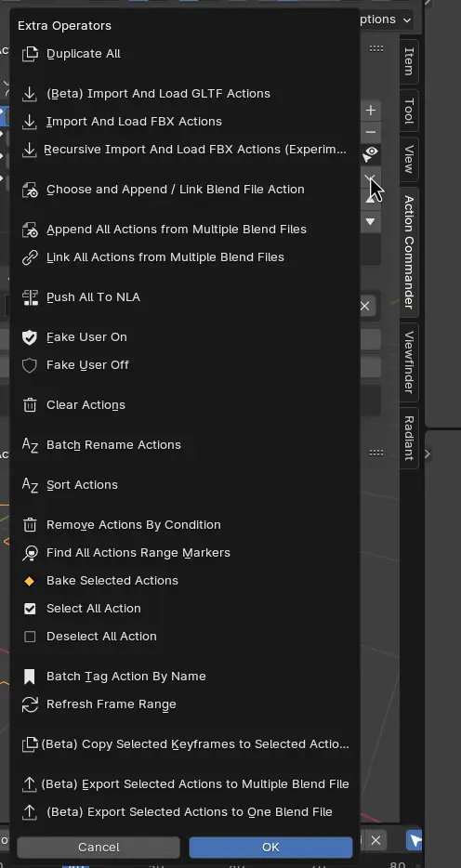Open the Radiant sidebar tab
The width and height of the screenshot is (461, 868).
[409, 438]
